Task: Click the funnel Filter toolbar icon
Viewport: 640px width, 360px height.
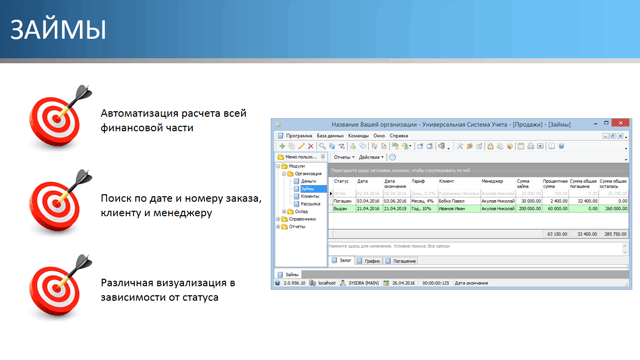Action: pyautogui.click(x=342, y=146)
